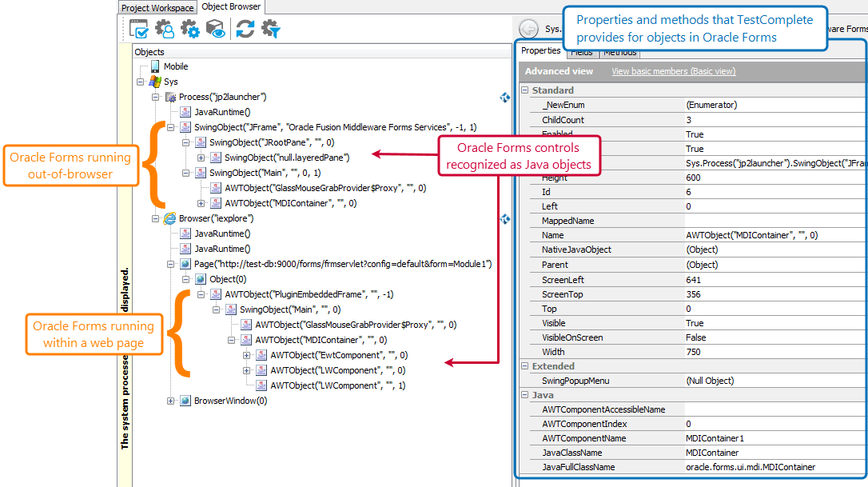Viewport: 868px width, 487px height.
Task: Expand the AWTObject("EwtComponent") node
Action: click(247, 355)
